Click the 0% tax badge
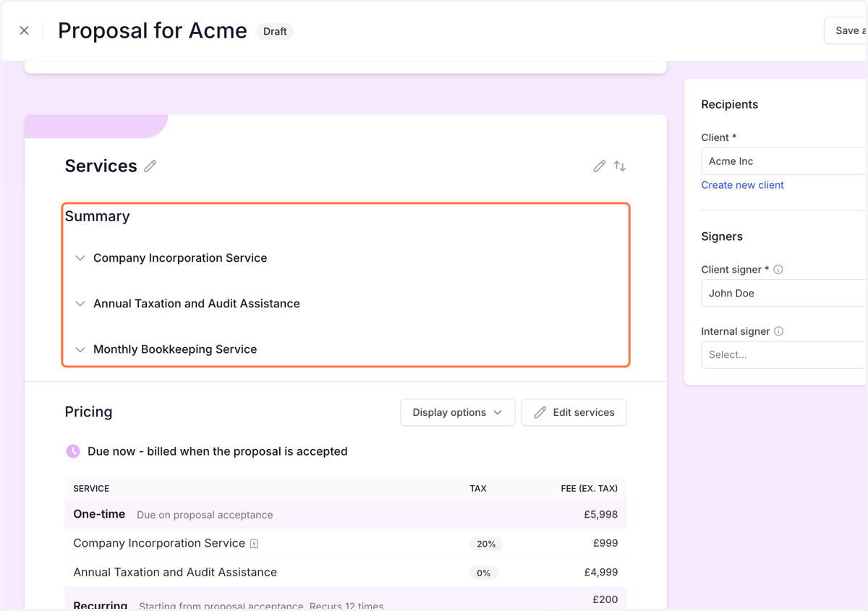Screen dimensions: 868x611 coord(484,573)
